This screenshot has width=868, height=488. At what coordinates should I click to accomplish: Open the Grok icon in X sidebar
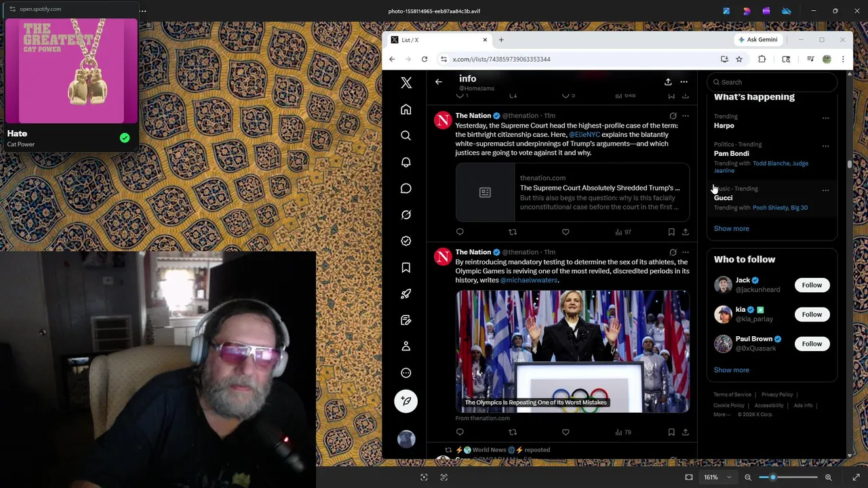click(x=406, y=215)
